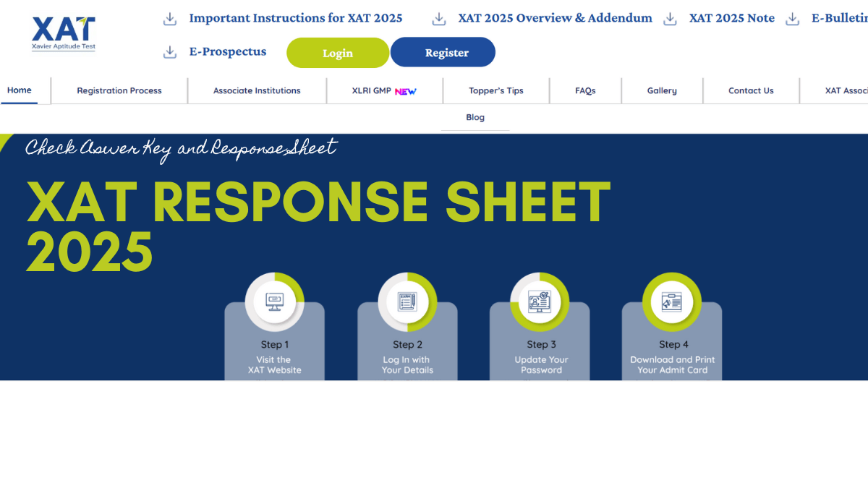This screenshot has width=868, height=488.
Task: Open the Contact Us menu item
Action: (751, 91)
